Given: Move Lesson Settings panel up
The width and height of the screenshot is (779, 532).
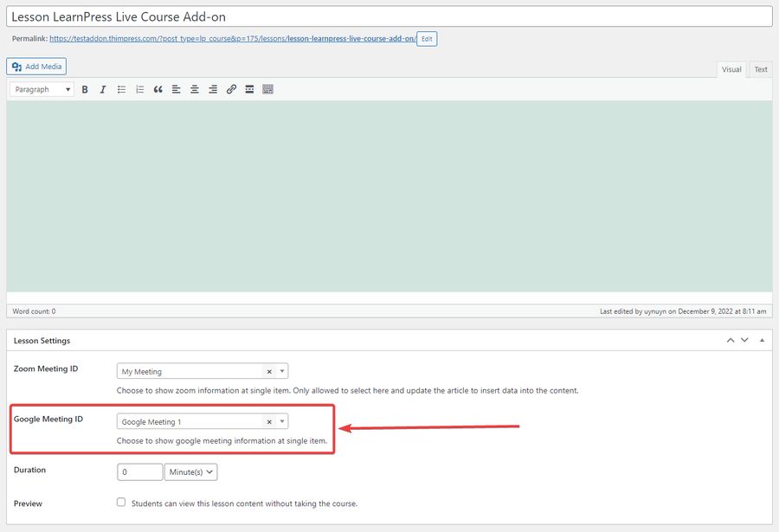Looking at the screenshot, I should [731, 340].
